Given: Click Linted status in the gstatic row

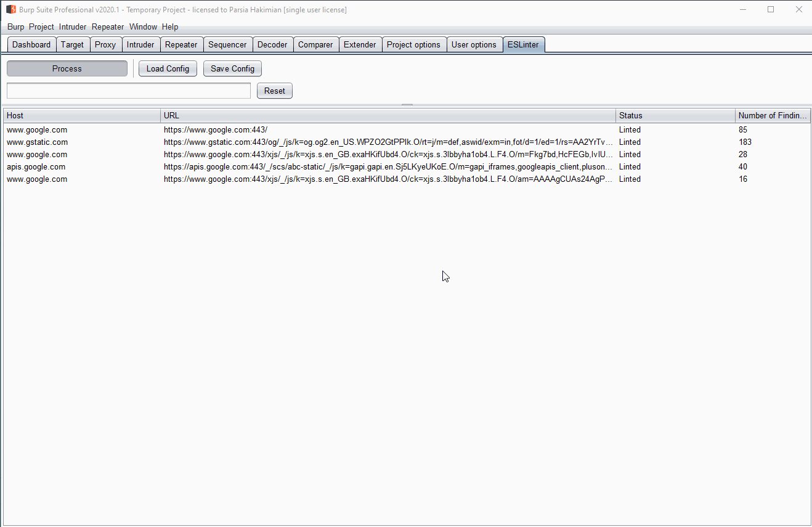Looking at the screenshot, I should click(630, 142).
